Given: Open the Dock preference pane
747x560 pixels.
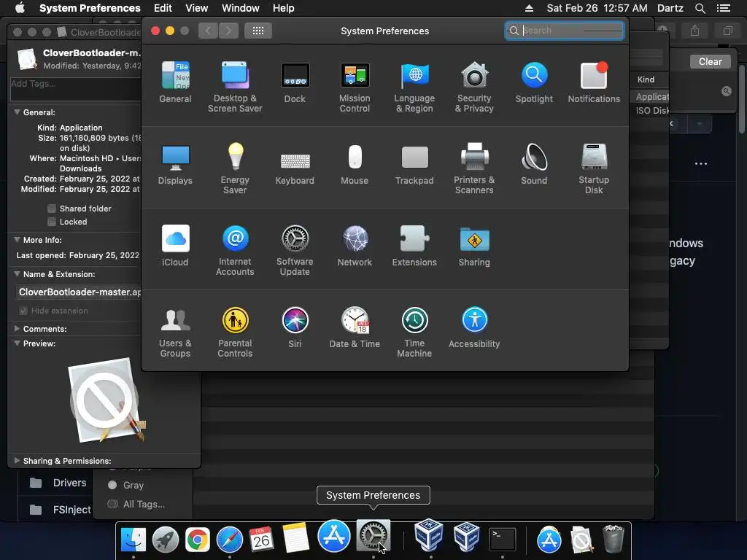Looking at the screenshot, I should tap(295, 82).
